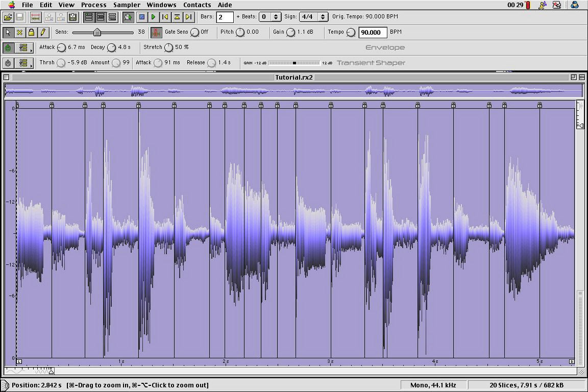Open the Envelope preset menu
Viewport: 588px width, 392px height.
coord(23,47)
